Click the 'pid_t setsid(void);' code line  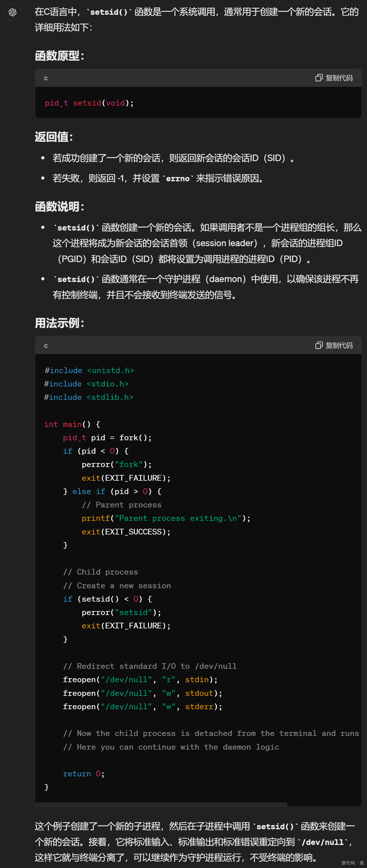coord(89,103)
